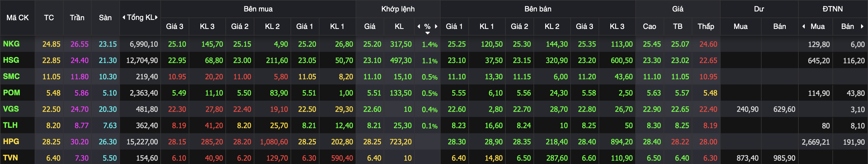The image size is (868, 164).
Task: Click the Bán header under Dư
Action: 779,26
